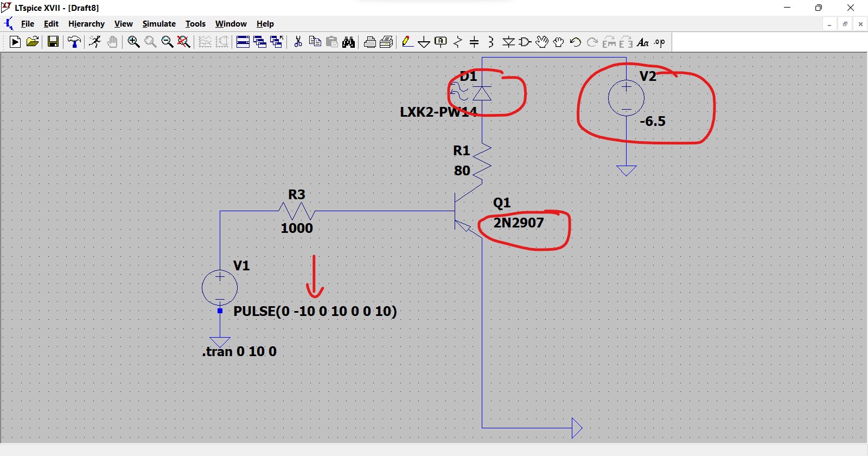This screenshot has width=868, height=456.
Task: Restore the inner document window
Action: 845,24
